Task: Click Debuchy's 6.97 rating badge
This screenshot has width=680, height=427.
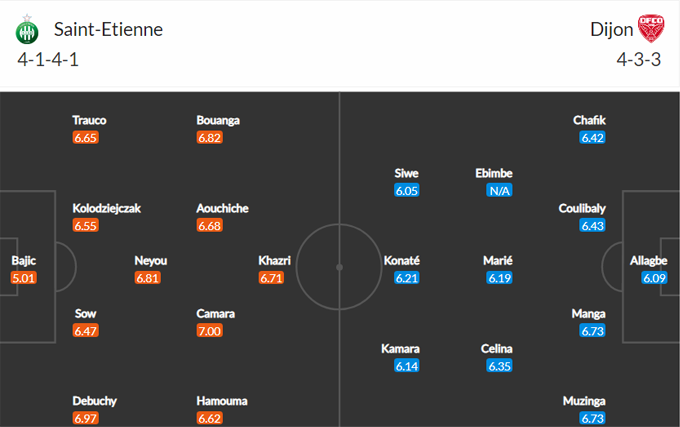Action: pyautogui.click(x=86, y=418)
